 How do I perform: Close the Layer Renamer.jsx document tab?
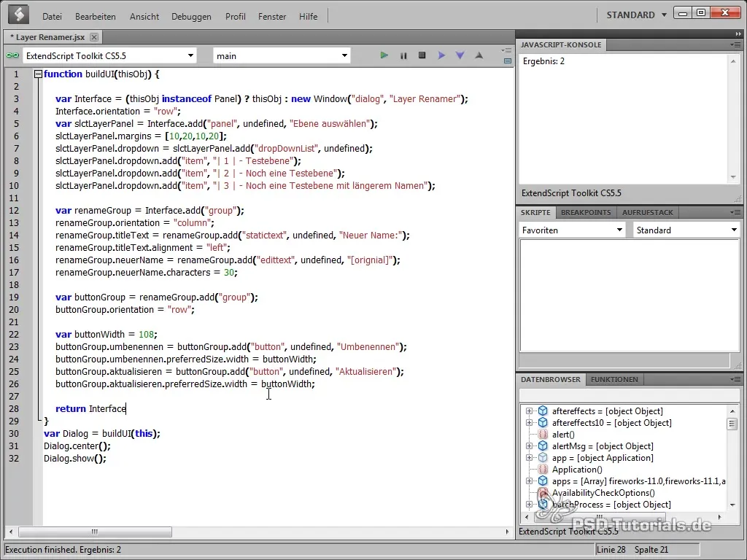click(x=94, y=37)
